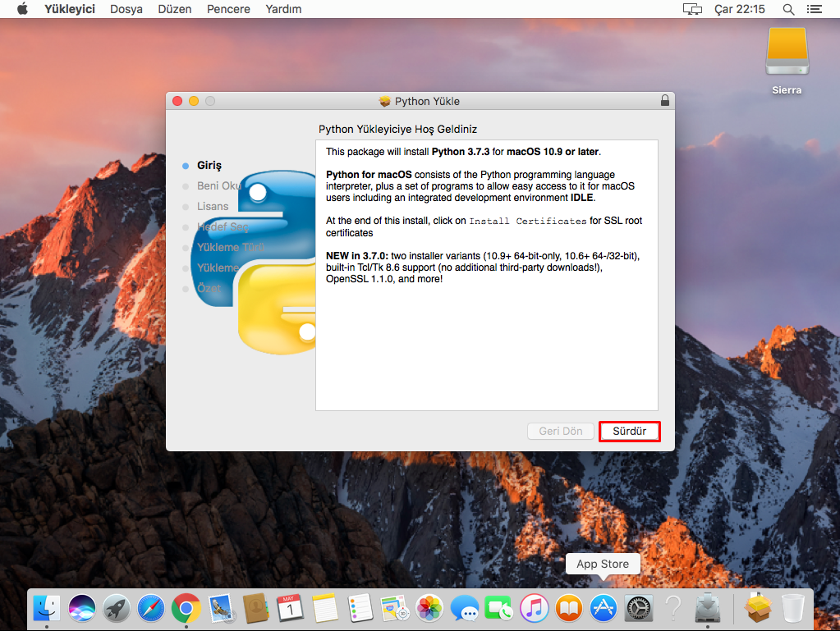
Task: Open Messages from the Dock
Action: 464,609
